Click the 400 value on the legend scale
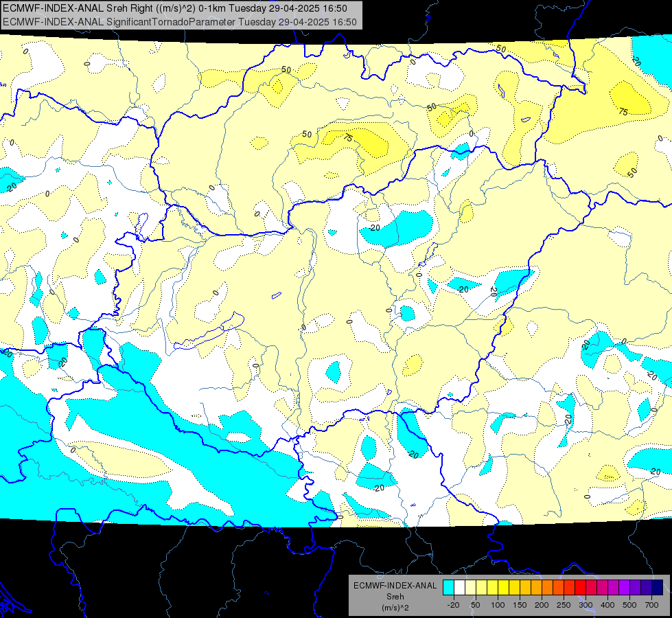The image size is (672, 618). (x=607, y=605)
